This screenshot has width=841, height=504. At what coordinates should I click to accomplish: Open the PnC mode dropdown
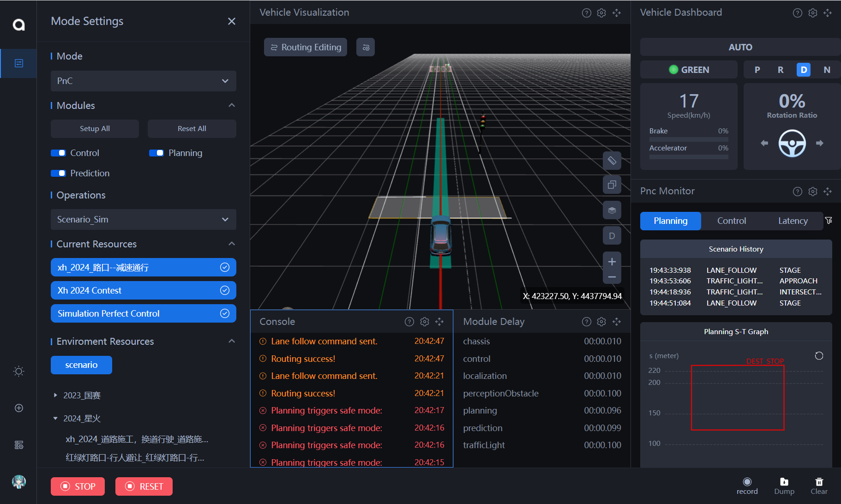point(143,81)
